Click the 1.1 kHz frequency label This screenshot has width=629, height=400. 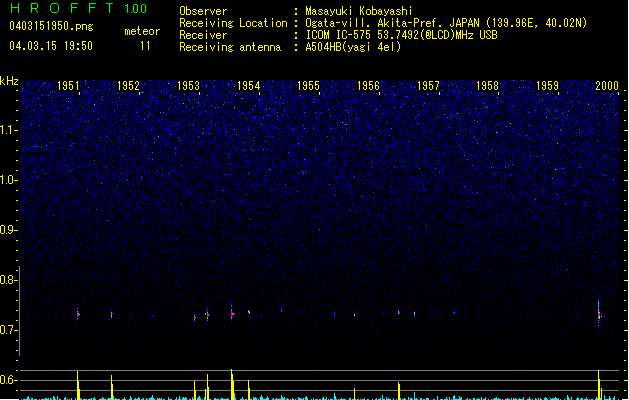point(8,130)
